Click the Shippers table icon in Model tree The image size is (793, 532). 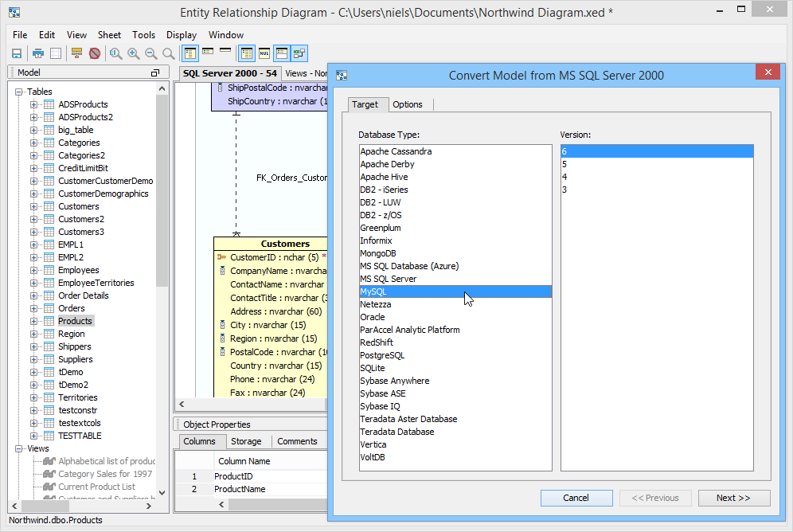(49, 346)
